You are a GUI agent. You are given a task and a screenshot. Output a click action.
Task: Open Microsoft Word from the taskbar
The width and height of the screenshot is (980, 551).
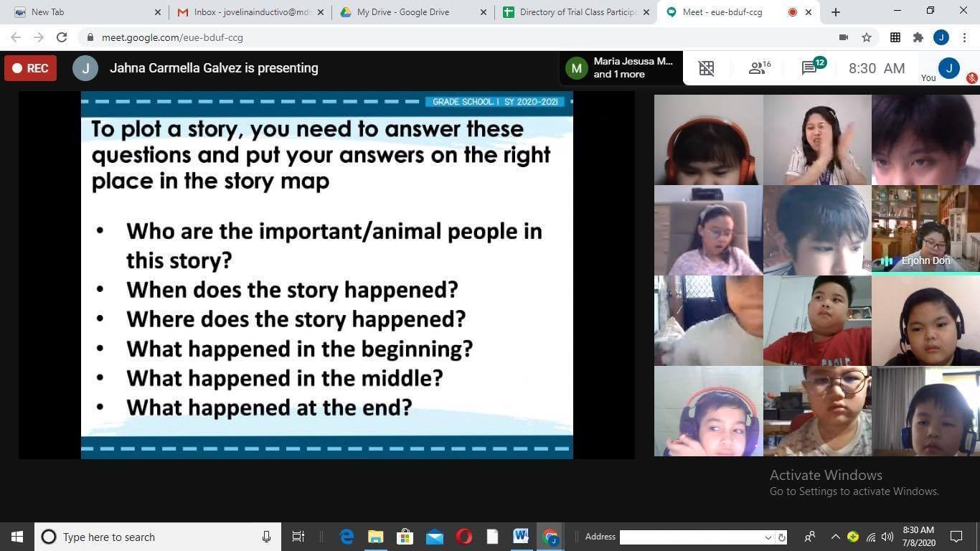pyautogui.click(x=521, y=537)
